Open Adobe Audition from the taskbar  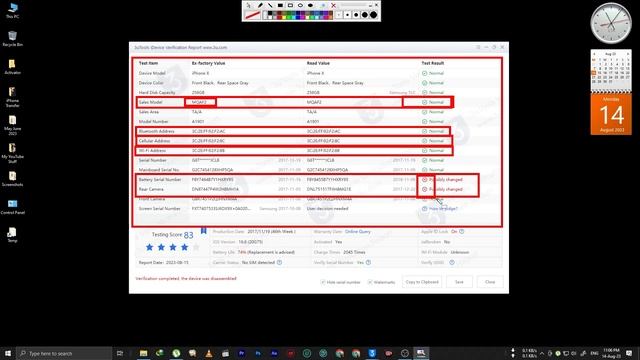(274, 353)
